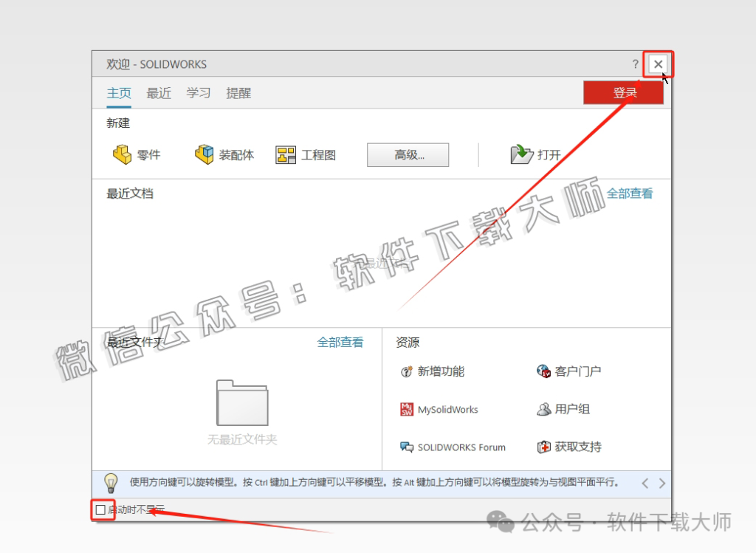This screenshot has height=553, width=756.
Task: Show next tip with the right chevron
Action: pyautogui.click(x=662, y=483)
